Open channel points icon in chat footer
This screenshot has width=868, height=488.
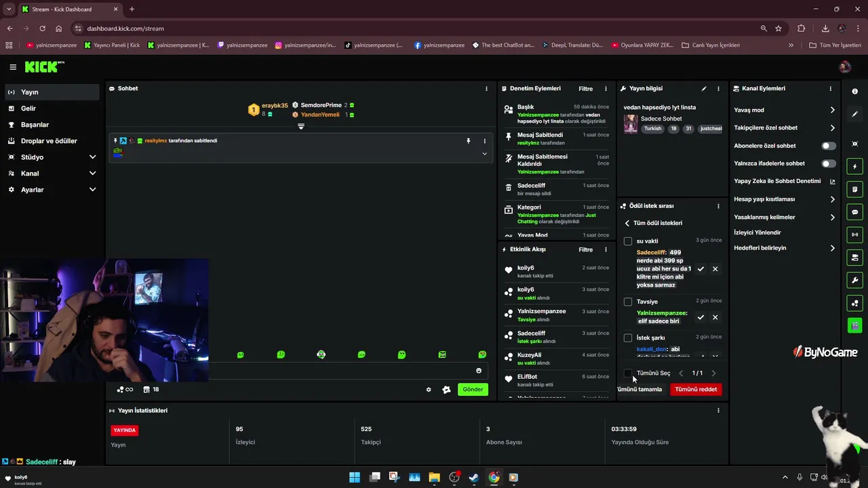124,390
